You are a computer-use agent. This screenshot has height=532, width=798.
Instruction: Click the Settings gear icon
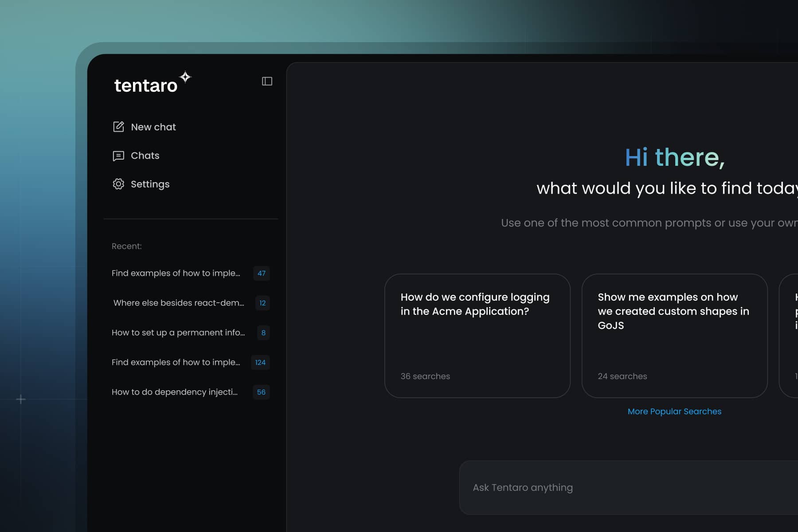118,184
